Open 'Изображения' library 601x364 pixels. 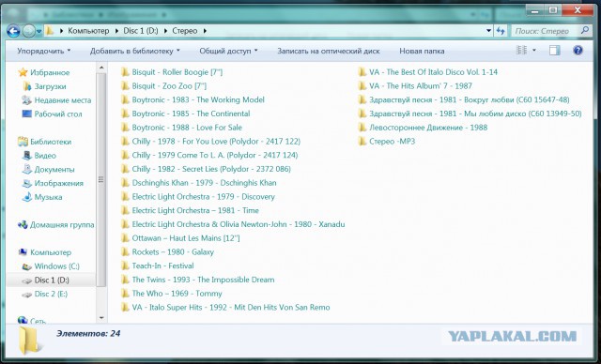coord(53,183)
